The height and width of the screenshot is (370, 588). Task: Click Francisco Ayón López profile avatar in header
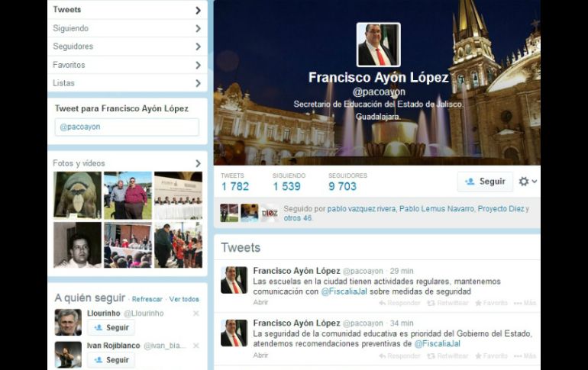point(378,44)
